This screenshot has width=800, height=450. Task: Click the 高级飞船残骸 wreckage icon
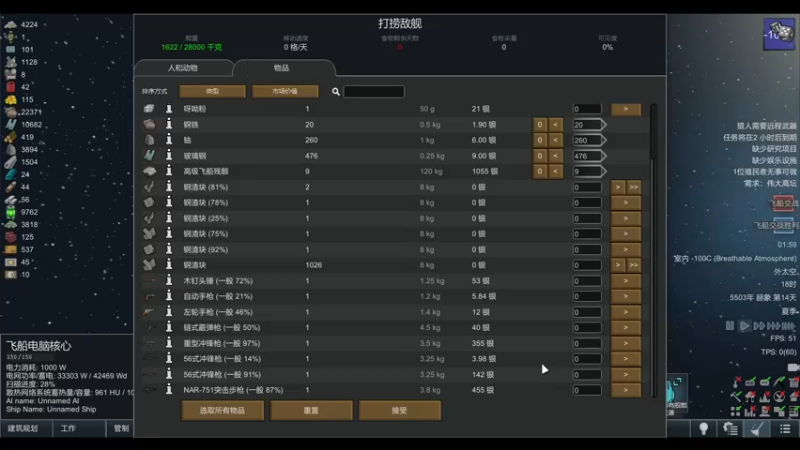pyautogui.click(x=149, y=171)
